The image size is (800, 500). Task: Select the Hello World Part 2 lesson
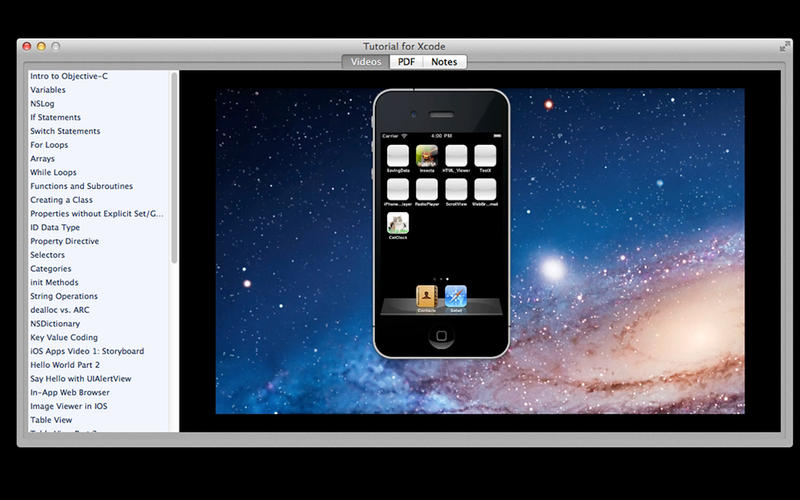coord(65,365)
